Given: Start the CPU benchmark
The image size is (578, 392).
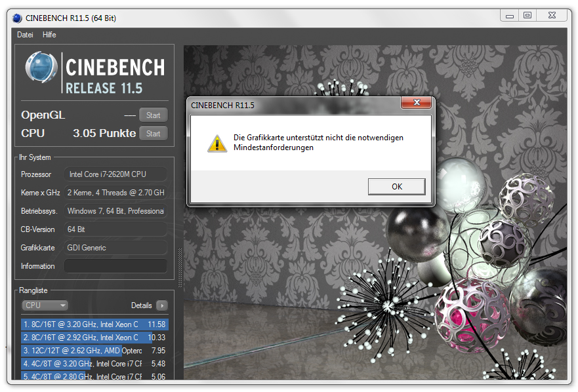Looking at the screenshot, I should tap(154, 133).
